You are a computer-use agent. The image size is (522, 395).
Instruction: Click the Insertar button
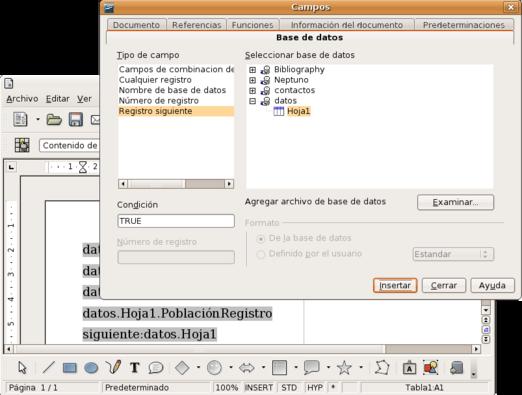[395, 286]
